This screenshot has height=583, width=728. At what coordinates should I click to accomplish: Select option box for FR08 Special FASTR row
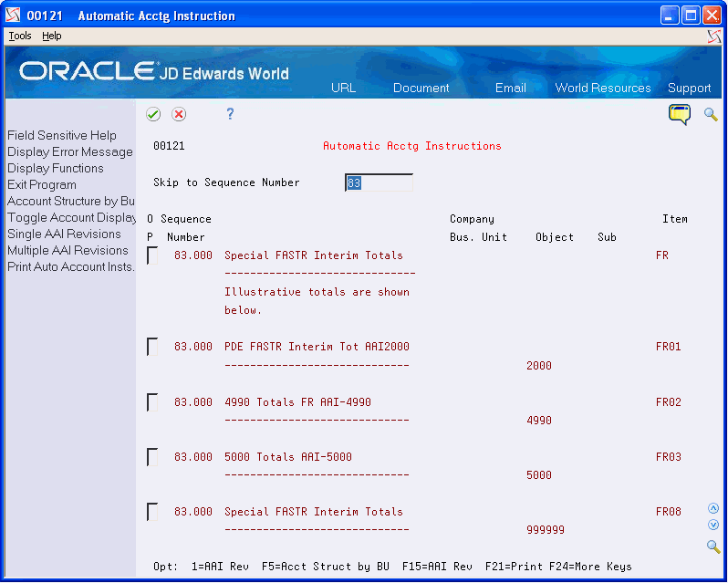click(152, 512)
